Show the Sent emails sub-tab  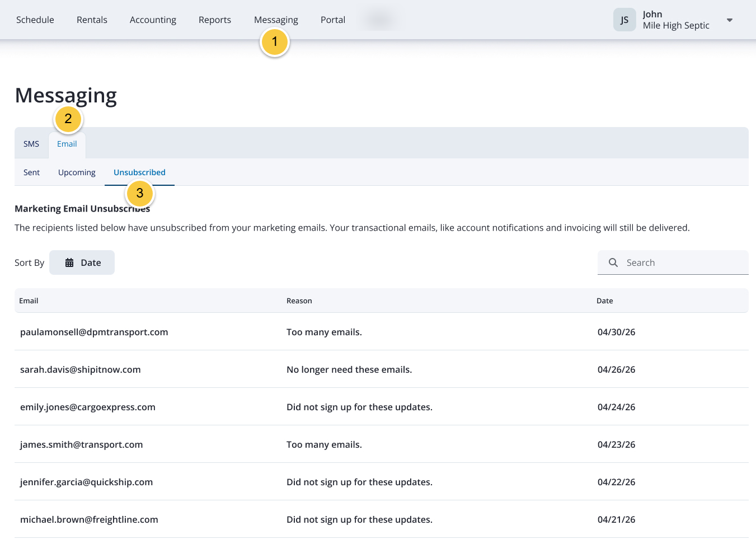[31, 172]
